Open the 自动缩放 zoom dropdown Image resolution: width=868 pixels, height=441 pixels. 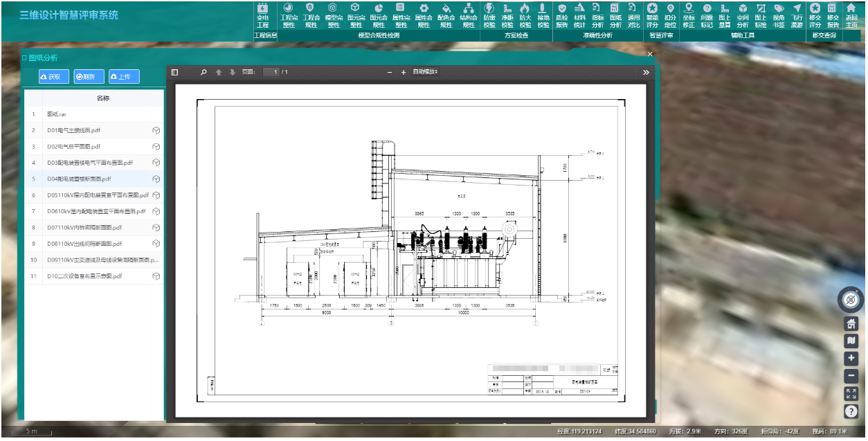coord(425,72)
